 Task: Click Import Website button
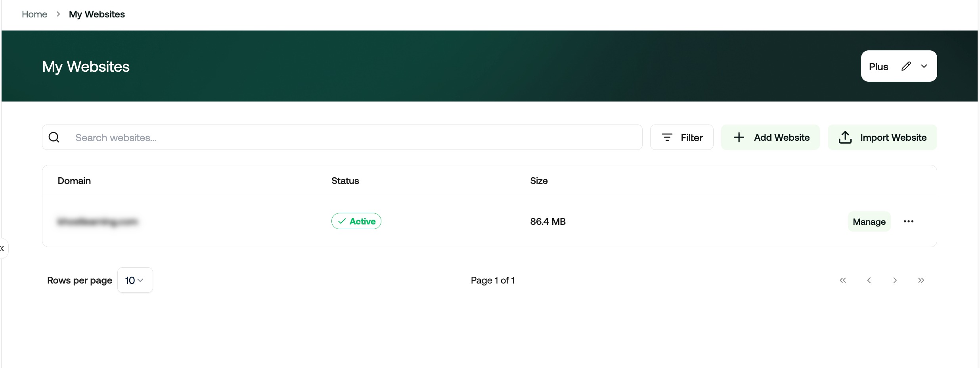pyautogui.click(x=882, y=137)
